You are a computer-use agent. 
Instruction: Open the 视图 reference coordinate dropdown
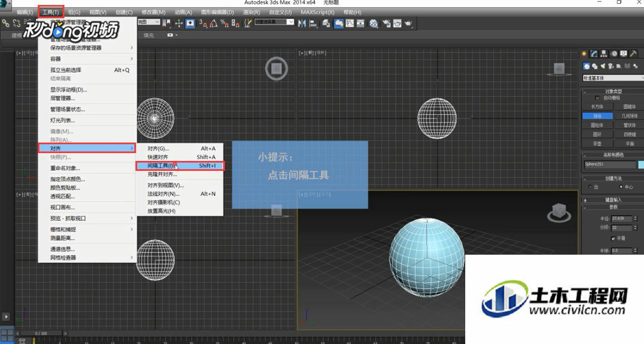[148, 22]
